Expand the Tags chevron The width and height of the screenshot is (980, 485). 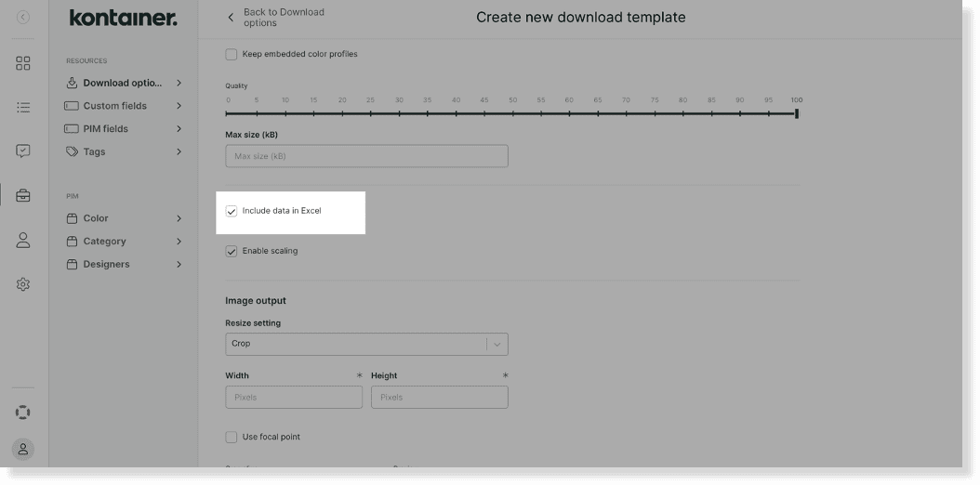coord(179,151)
